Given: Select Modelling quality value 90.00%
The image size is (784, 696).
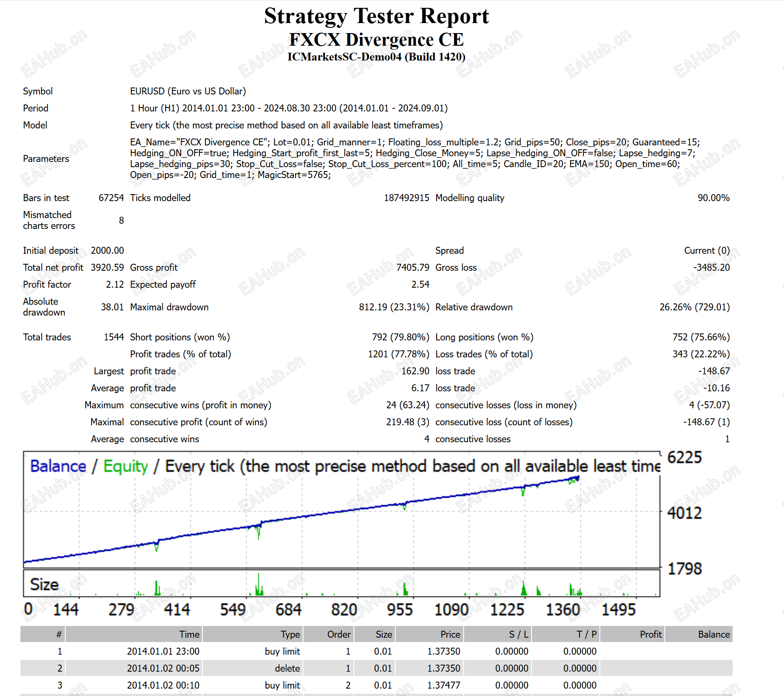Looking at the screenshot, I should [713, 198].
